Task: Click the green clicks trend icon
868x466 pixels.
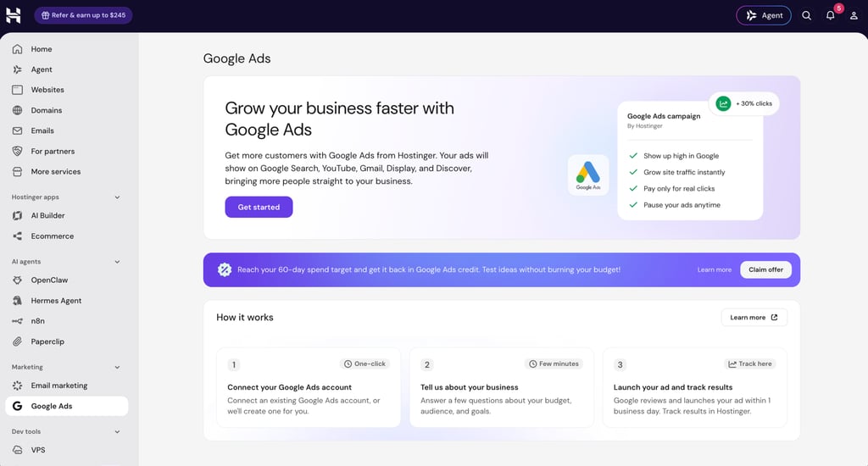Action: click(723, 103)
